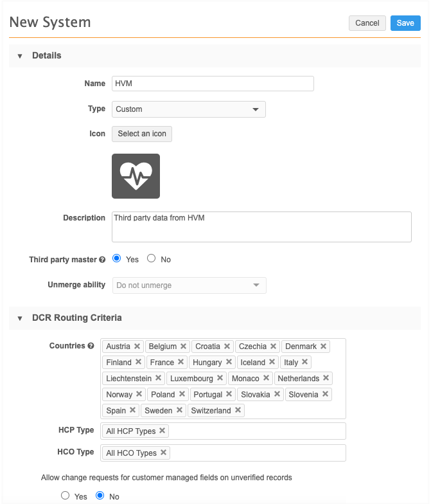Select Yes for Third party master
The height and width of the screenshot is (504, 431).
point(117,258)
